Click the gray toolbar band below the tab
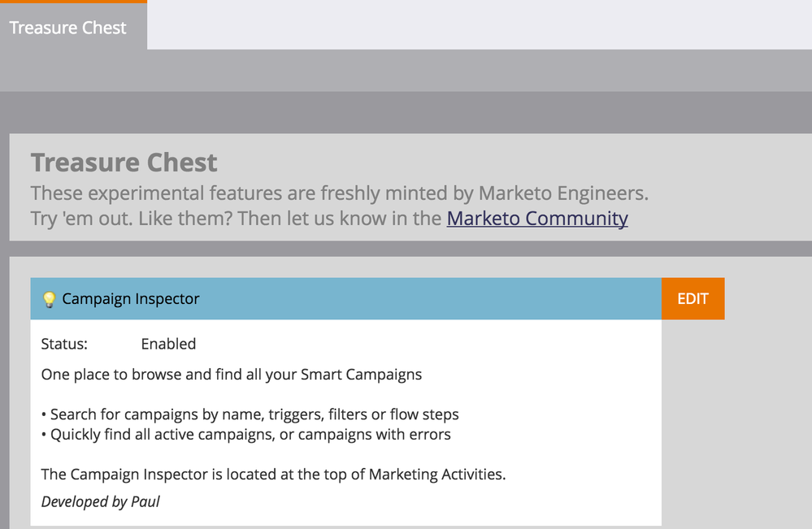 click(406, 71)
